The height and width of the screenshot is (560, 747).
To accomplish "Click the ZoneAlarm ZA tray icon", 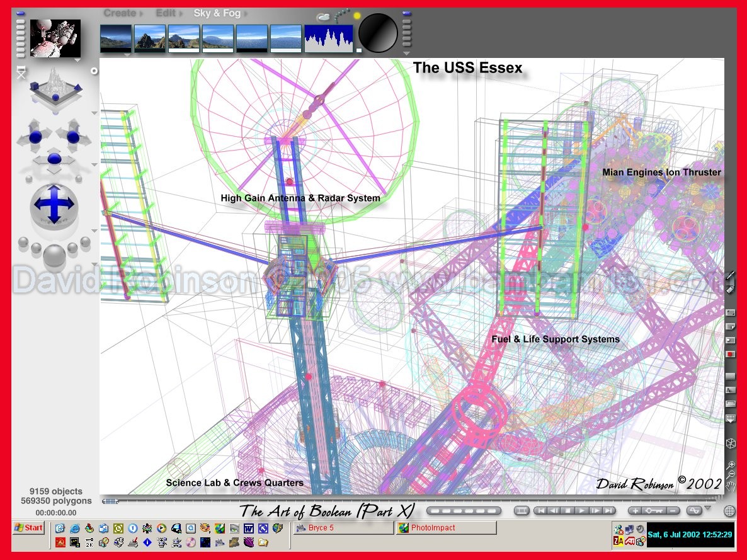I will pos(619,541).
